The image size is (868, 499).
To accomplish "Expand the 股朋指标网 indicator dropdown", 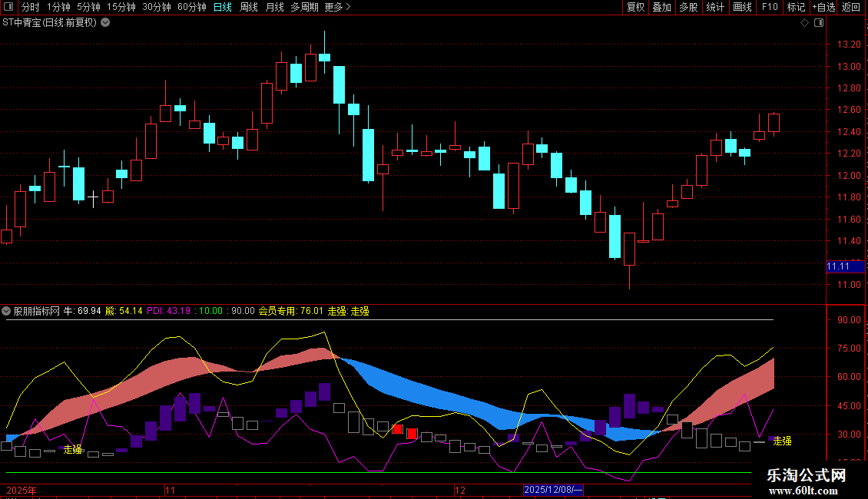I will click(x=6, y=311).
